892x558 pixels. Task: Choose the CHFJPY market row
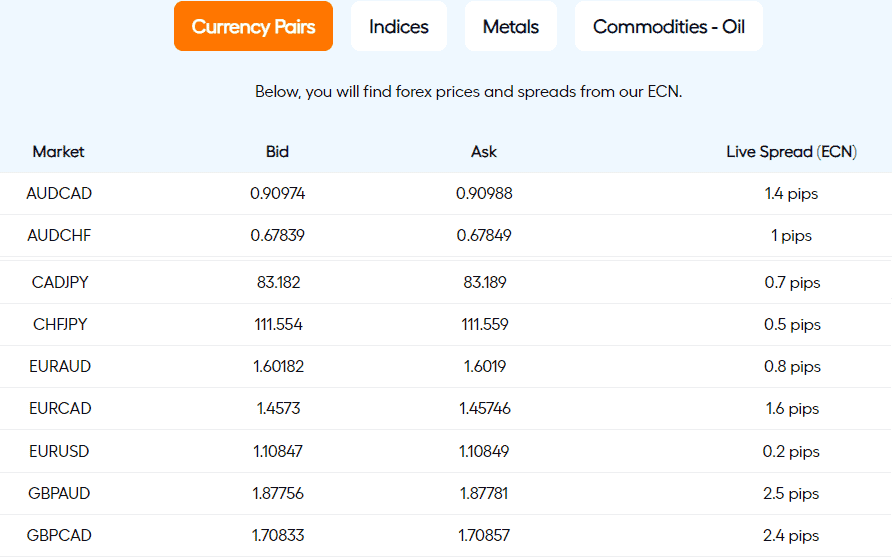[x=446, y=324]
